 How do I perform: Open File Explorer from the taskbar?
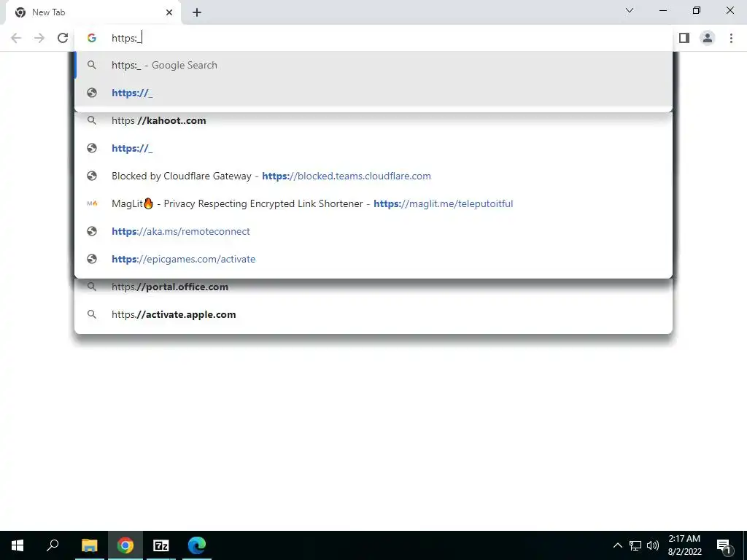[x=90, y=545]
